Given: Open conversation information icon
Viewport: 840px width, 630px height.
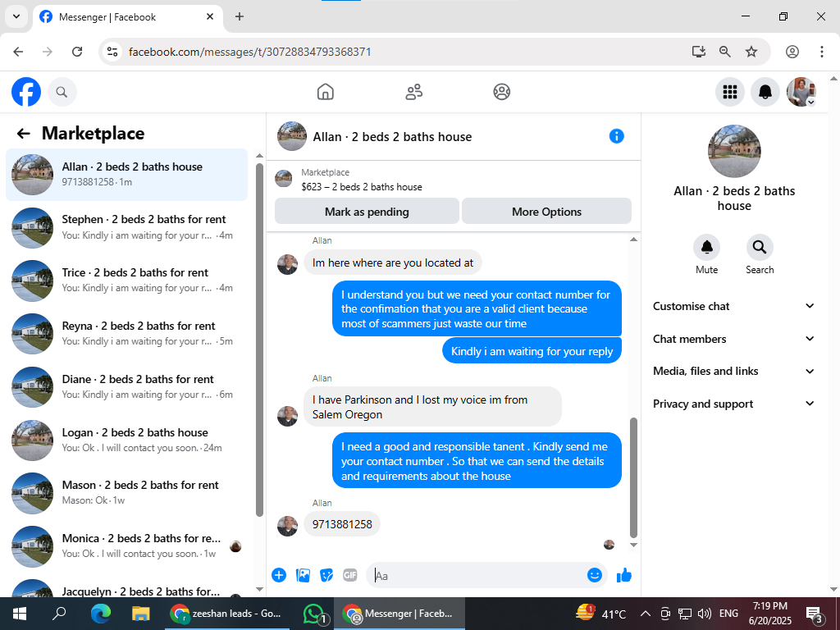Looking at the screenshot, I should (617, 136).
